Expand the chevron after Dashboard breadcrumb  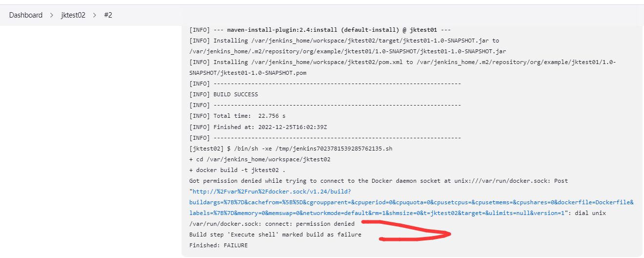51,15
